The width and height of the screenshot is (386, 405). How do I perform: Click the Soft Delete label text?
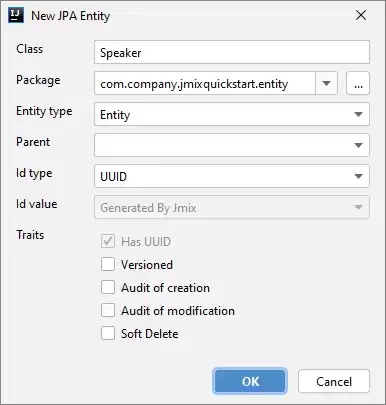point(150,334)
